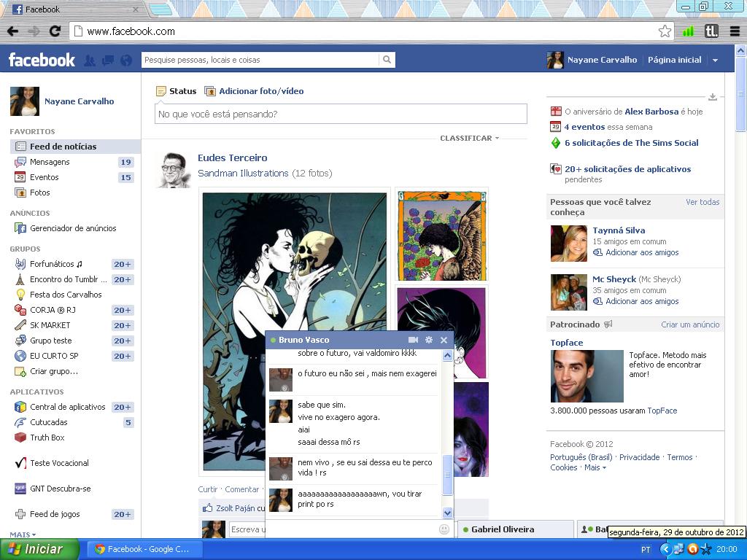This screenshot has width=747, height=560.
Task: Reload the page
Action: click(55, 31)
